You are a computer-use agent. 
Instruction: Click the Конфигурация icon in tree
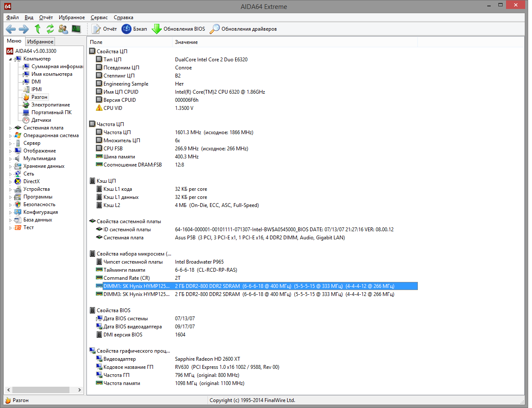point(18,212)
